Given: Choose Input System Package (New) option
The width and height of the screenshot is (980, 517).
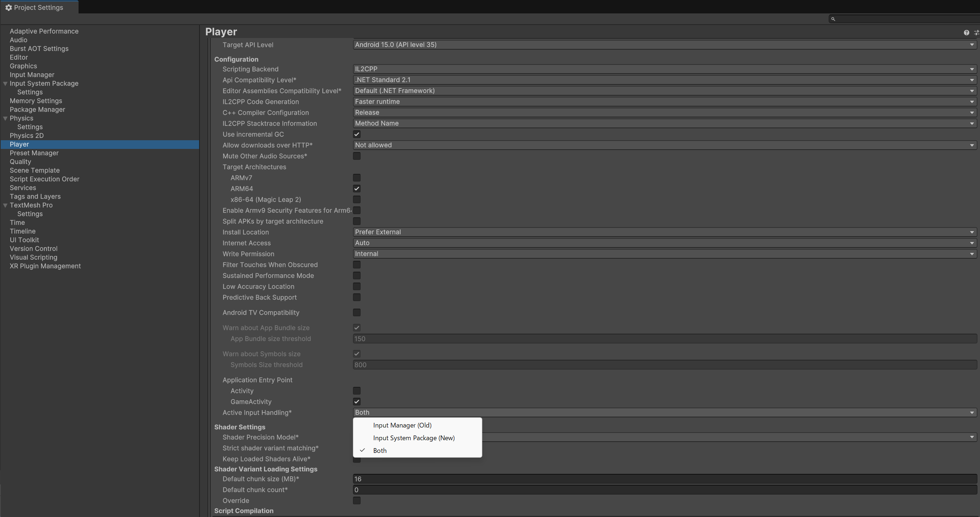Looking at the screenshot, I should point(413,438).
